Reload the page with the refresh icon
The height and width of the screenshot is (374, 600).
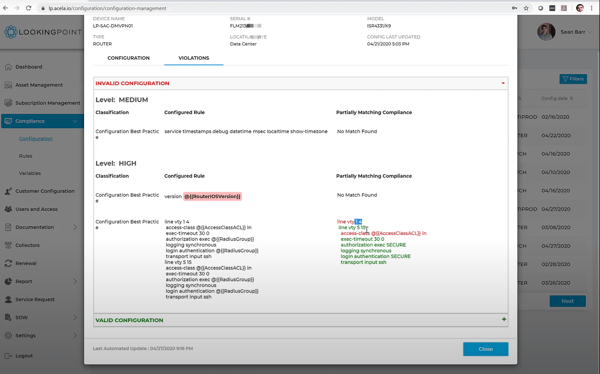tap(29, 8)
